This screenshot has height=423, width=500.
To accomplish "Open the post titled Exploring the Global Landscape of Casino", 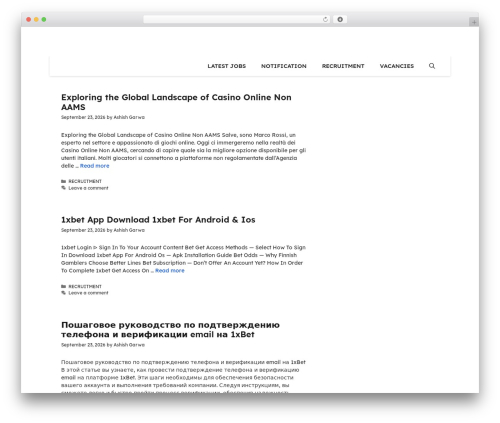I will pyautogui.click(x=176, y=102).
